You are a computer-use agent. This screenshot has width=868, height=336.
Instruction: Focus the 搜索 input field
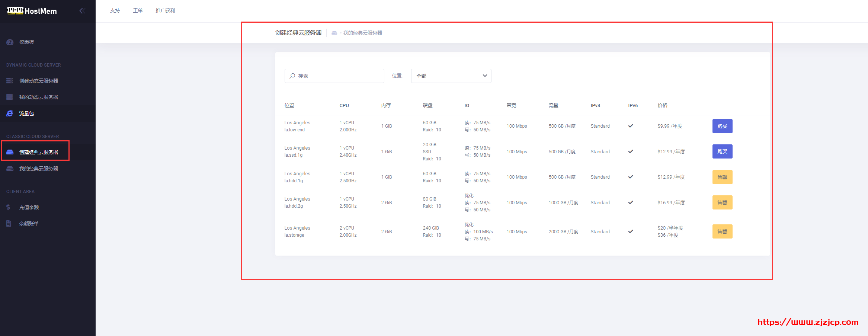[334, 76]
